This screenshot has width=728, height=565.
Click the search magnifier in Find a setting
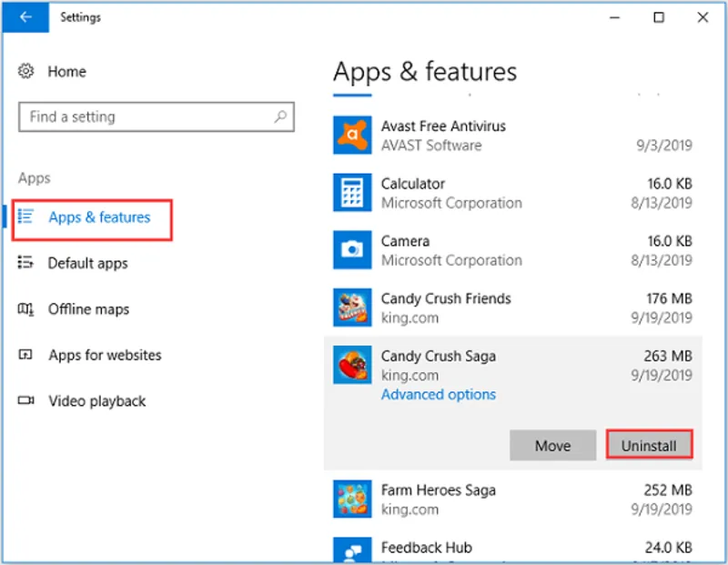280,116
